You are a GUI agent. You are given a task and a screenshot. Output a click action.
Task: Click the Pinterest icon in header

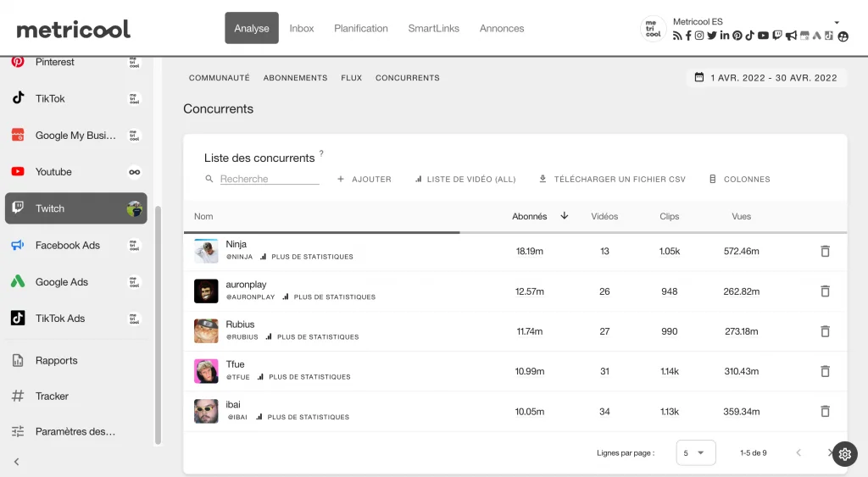[737, 36]
